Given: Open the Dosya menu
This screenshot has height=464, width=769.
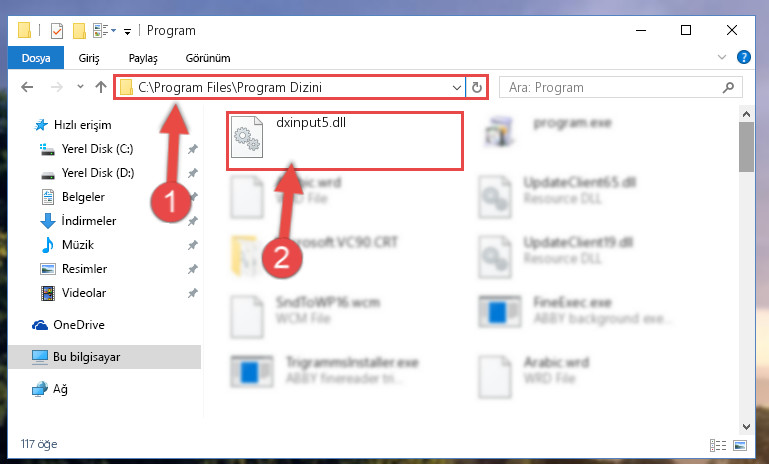Looking at the screenshot, I should click(36, 58).
